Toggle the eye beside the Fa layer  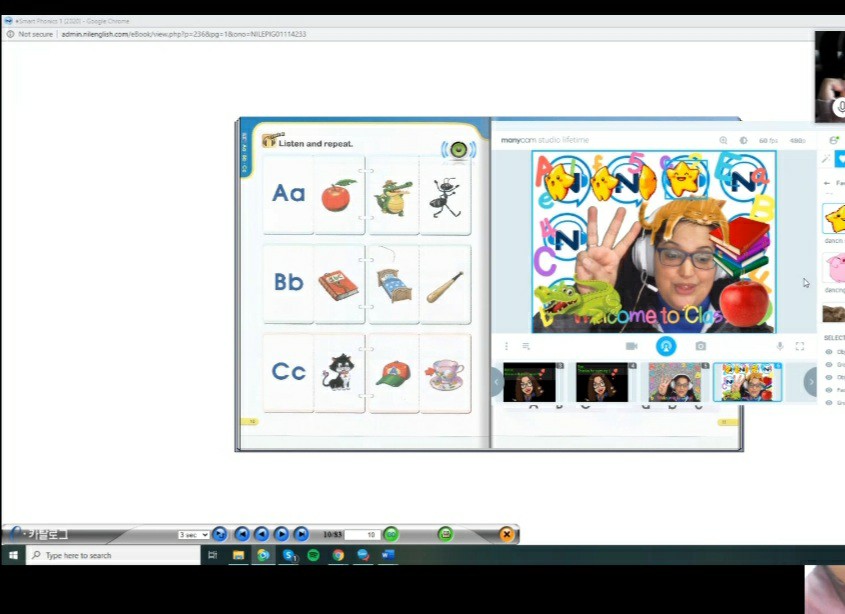[829, 390]
